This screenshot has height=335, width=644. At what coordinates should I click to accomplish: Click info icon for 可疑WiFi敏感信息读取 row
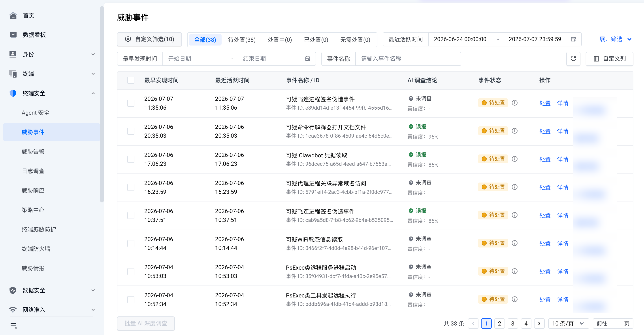514,243
